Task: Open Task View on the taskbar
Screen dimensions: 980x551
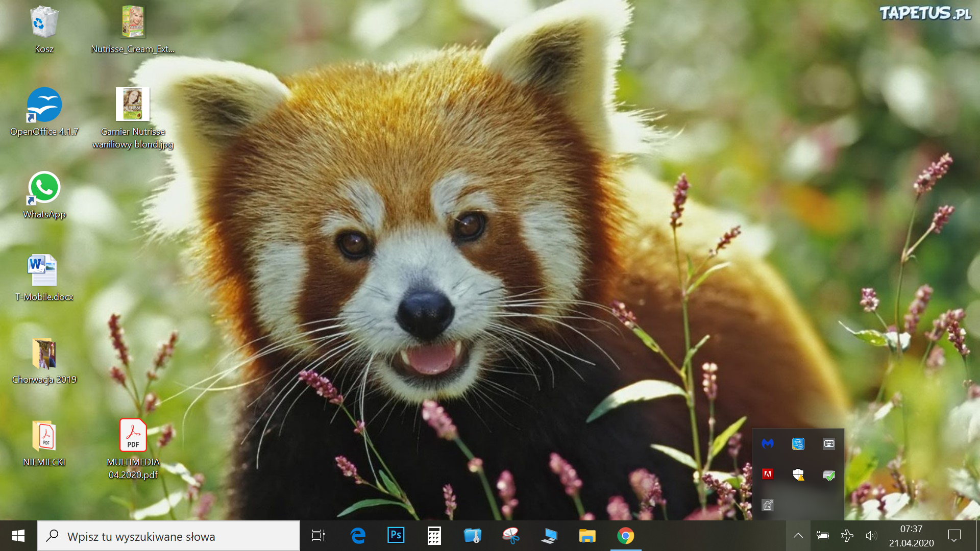Action: coord(318,536)
